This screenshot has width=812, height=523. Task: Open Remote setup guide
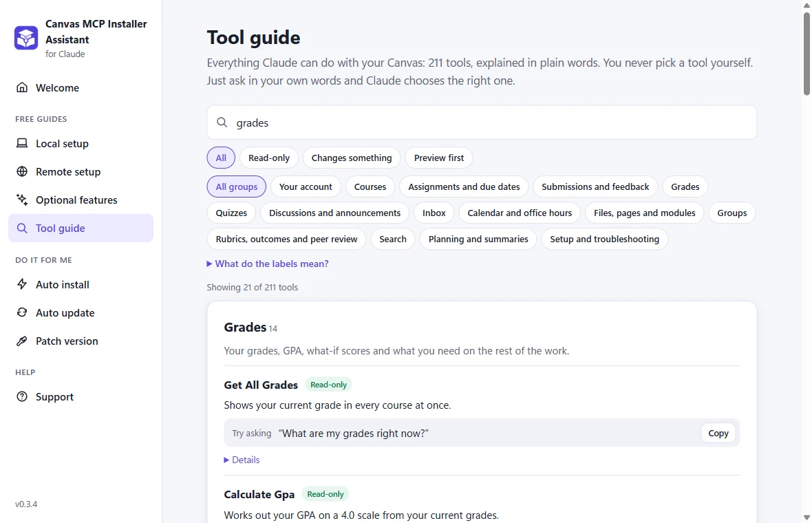81,171
